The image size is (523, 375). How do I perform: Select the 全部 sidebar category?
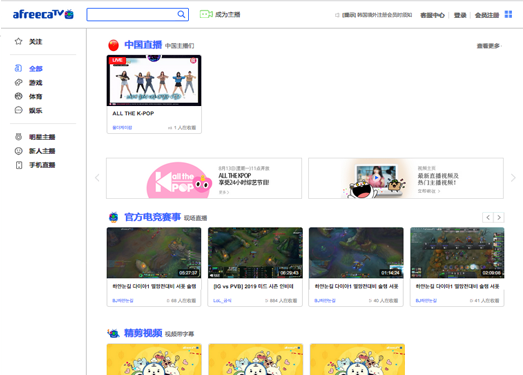36,69
